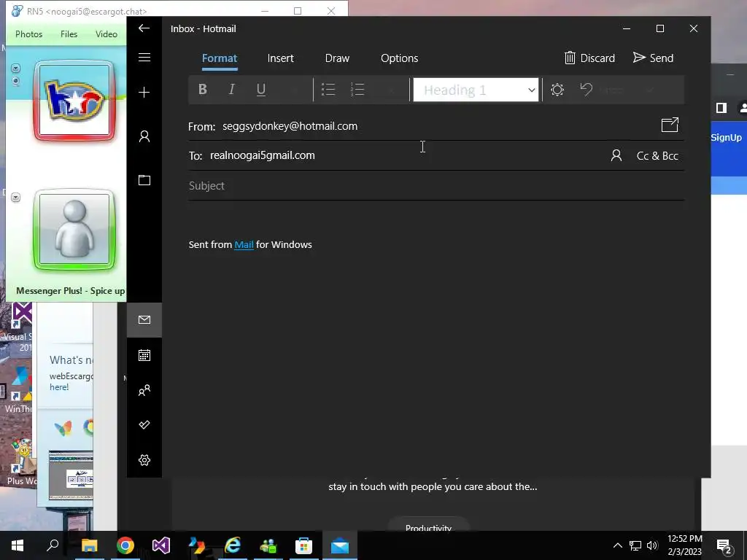Open network status tray icon
The image size is (747, 560).
635,545
